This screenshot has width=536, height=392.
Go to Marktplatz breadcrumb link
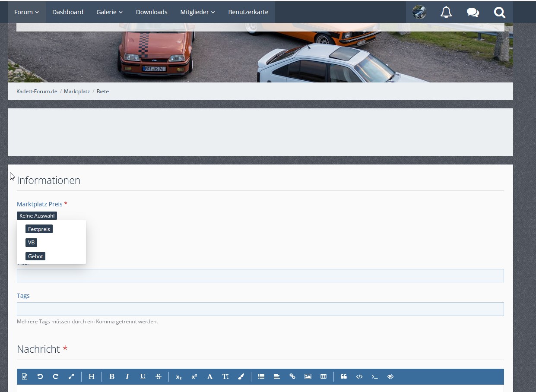click(x=77, y=92)
